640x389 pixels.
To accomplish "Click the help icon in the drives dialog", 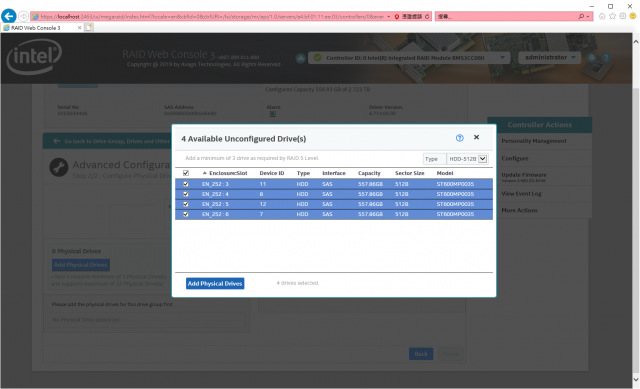I will pyautogui.click(x=460, y=138).
